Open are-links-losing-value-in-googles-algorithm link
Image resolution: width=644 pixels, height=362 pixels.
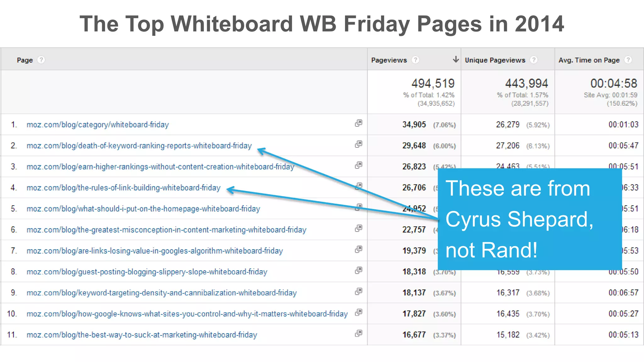(155, 251)
